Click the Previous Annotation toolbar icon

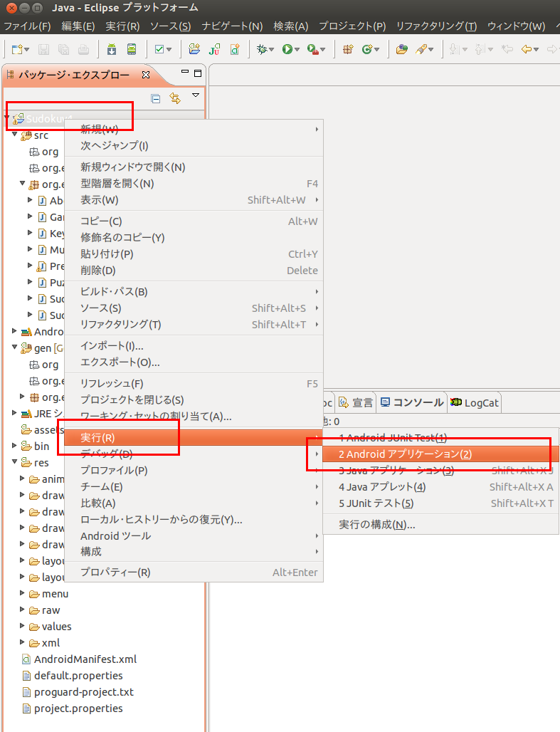(x=480, y=49)
